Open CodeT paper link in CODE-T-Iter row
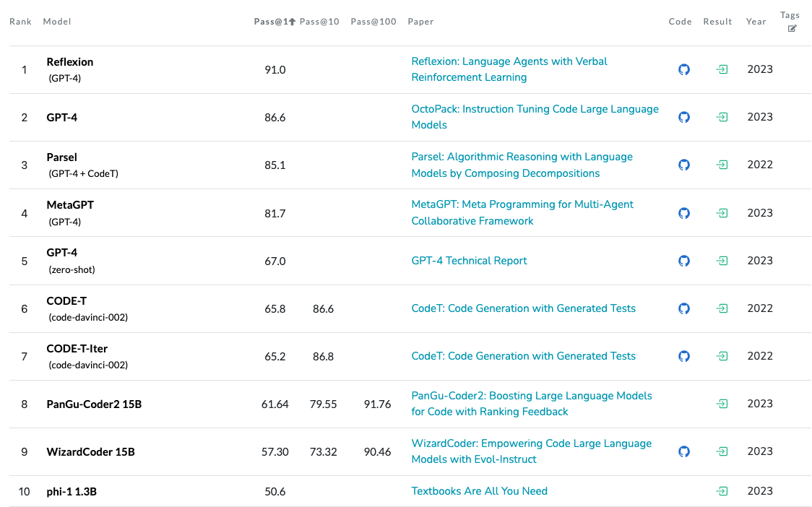The height and width of the screenshot is (507, 812). pos(523,356)
